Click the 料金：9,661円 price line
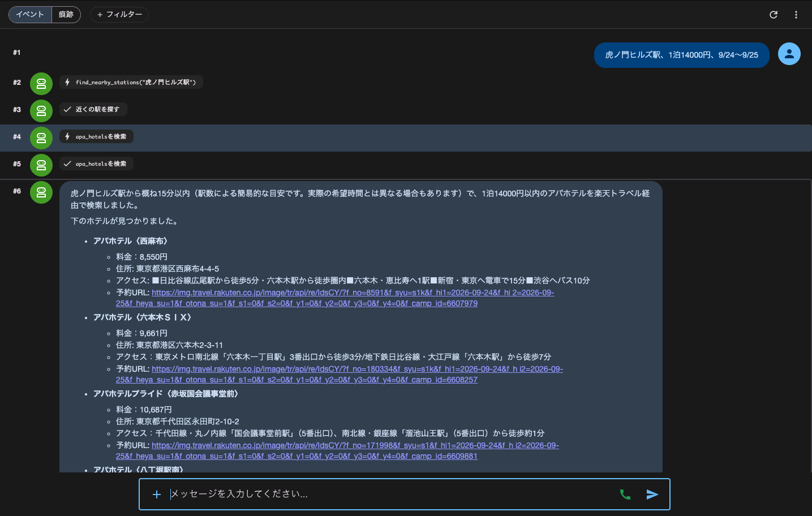Screen dimensions: 812x516 click(141, 333)
